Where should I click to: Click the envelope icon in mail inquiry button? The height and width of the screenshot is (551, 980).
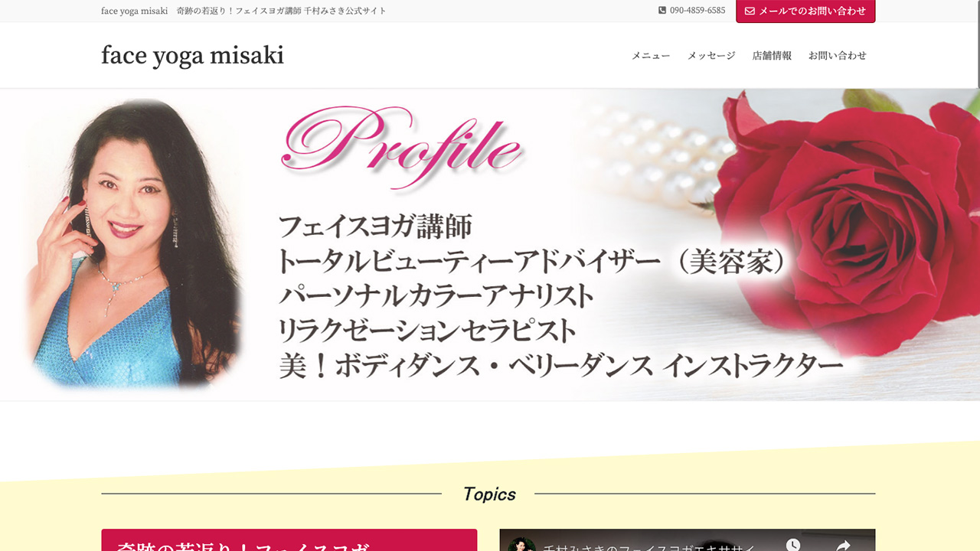[750, 11]
